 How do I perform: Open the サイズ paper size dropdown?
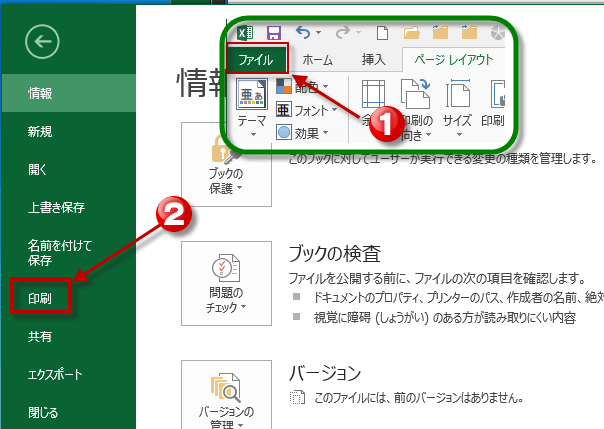click(458, 109)
